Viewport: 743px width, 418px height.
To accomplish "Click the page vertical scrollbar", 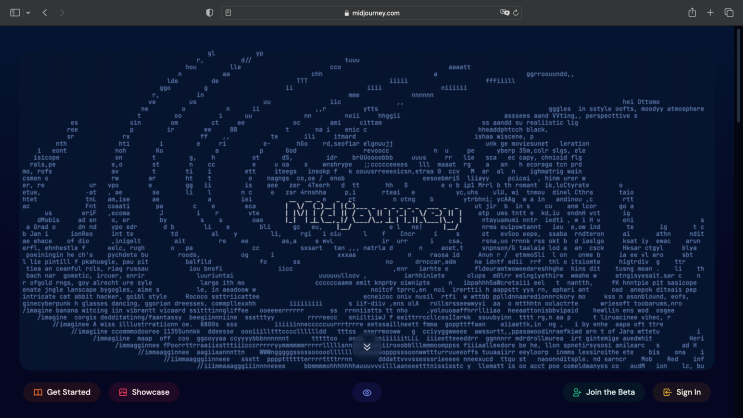I will click(738, 76).
